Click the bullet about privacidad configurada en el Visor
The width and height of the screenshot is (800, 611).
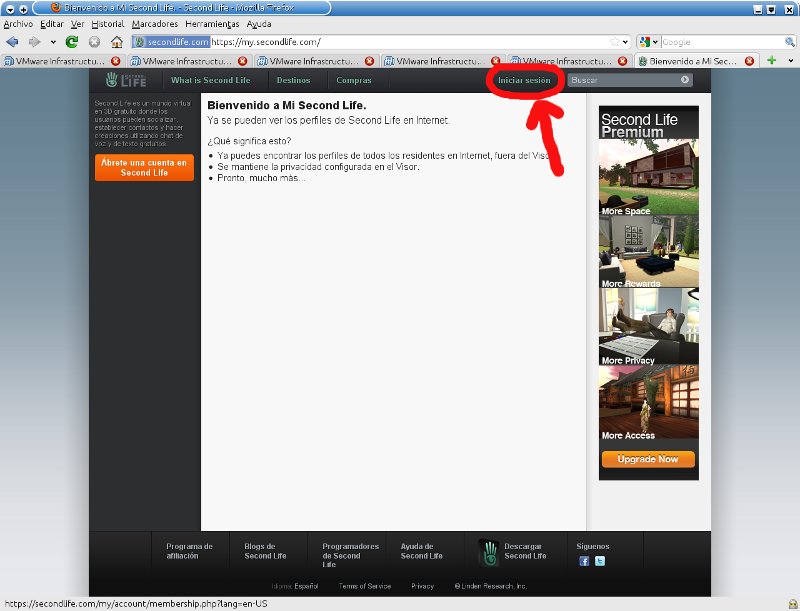pyautogui.click(x=318, y=167)
